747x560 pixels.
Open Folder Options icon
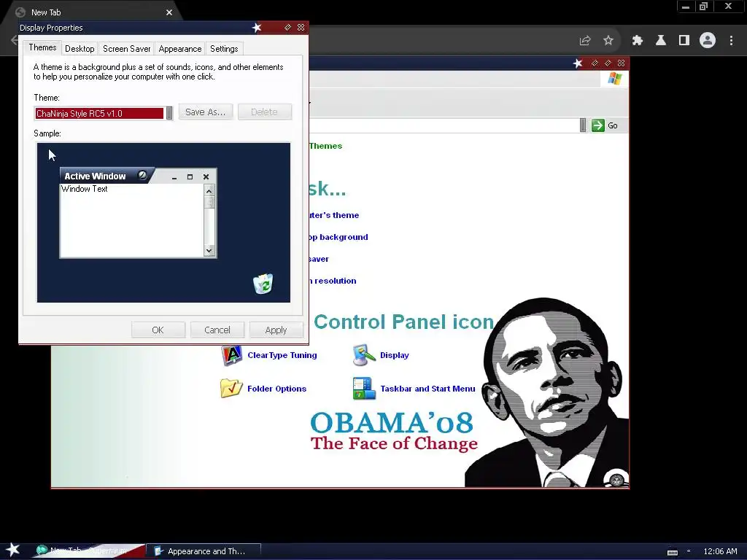pyautogui.click(x=231, y=389)
